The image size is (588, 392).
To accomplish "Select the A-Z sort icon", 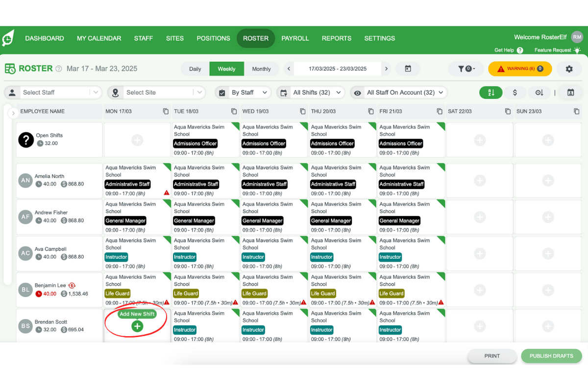I will pyautogui.click(x=491, y=92).
